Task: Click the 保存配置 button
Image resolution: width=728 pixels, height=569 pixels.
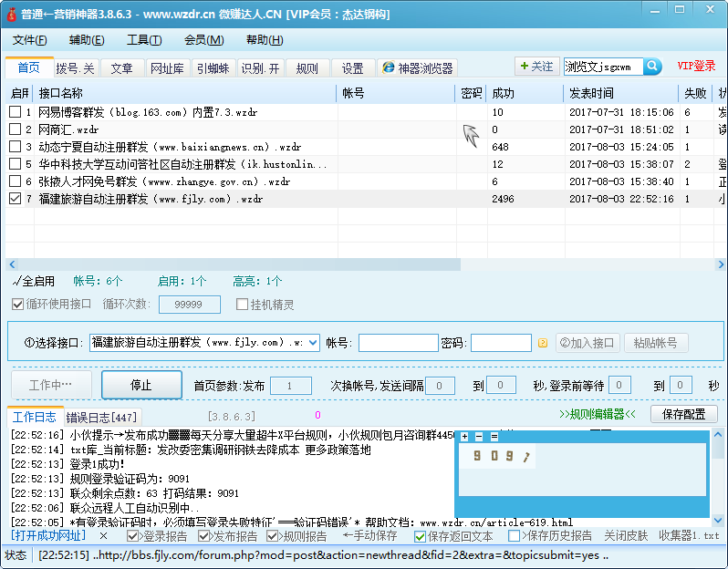Action: click(683, 414)
